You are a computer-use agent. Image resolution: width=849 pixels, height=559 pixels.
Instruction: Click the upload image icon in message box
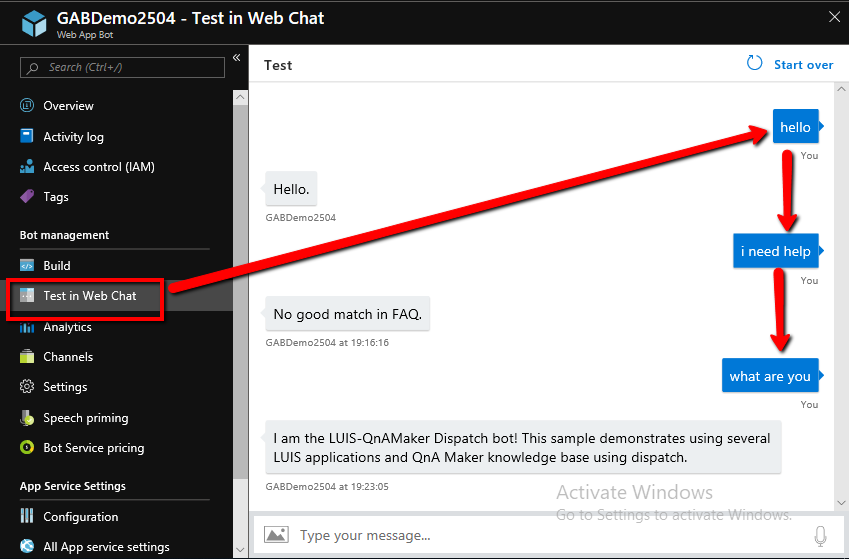276,535
